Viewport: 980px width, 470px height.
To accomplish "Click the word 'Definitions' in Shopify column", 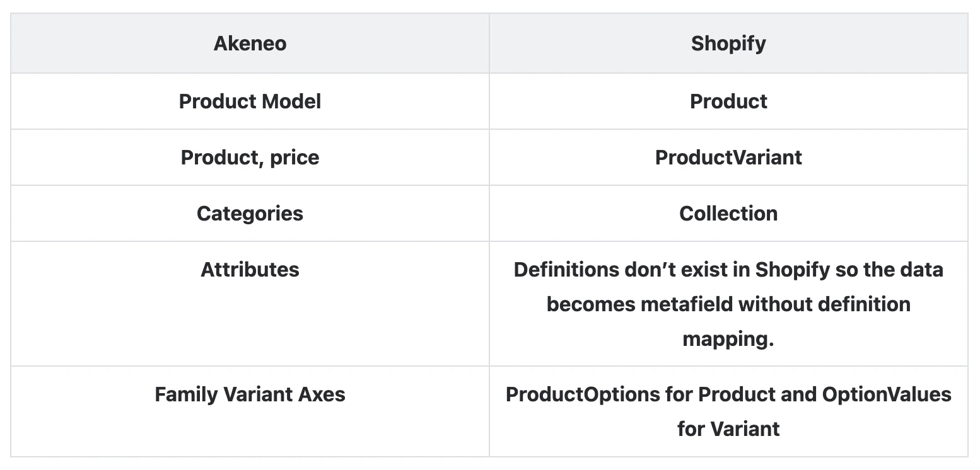I will (566, 270).
